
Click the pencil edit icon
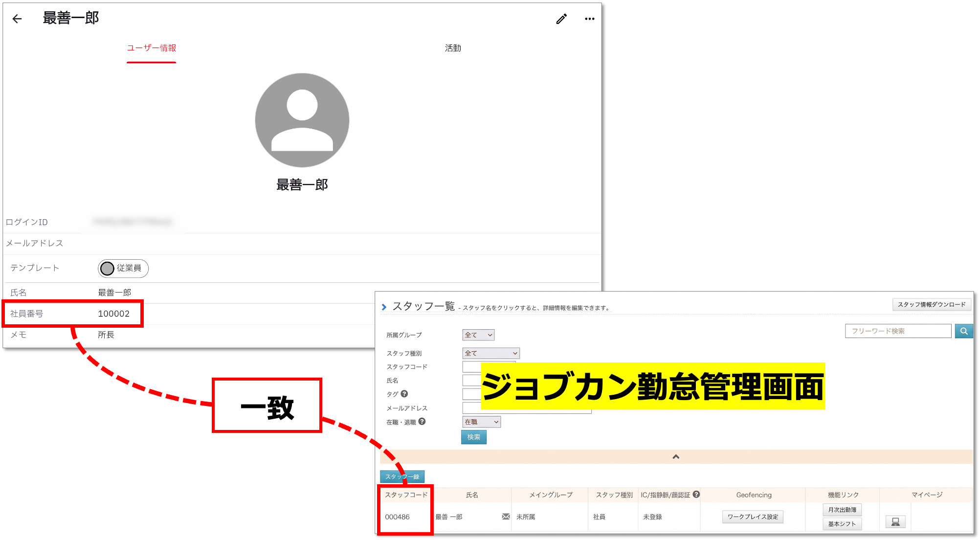coord(561,19)
